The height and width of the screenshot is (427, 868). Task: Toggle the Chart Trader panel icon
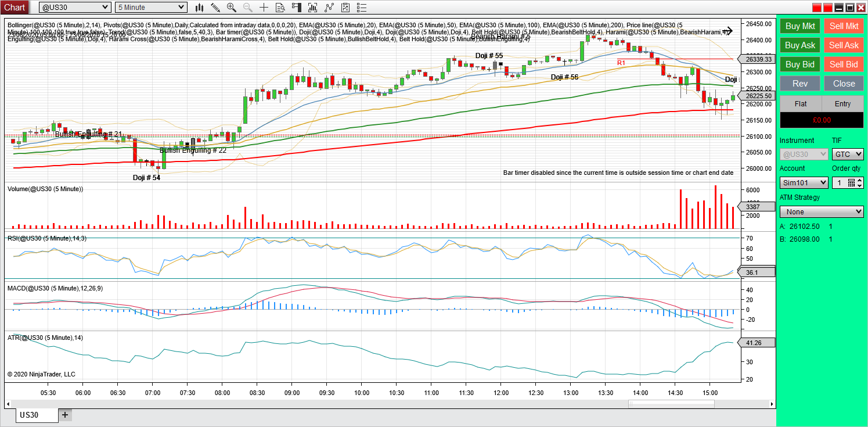[296, 7]
